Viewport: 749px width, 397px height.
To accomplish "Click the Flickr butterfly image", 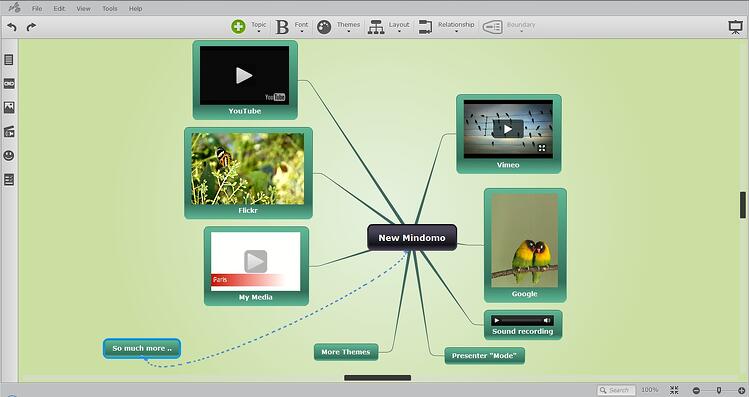I will pos(247,169).
